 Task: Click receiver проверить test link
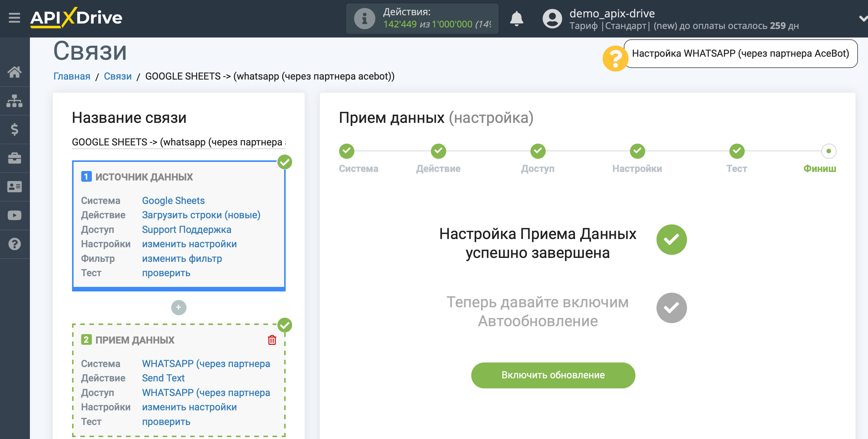click(166, 422)
